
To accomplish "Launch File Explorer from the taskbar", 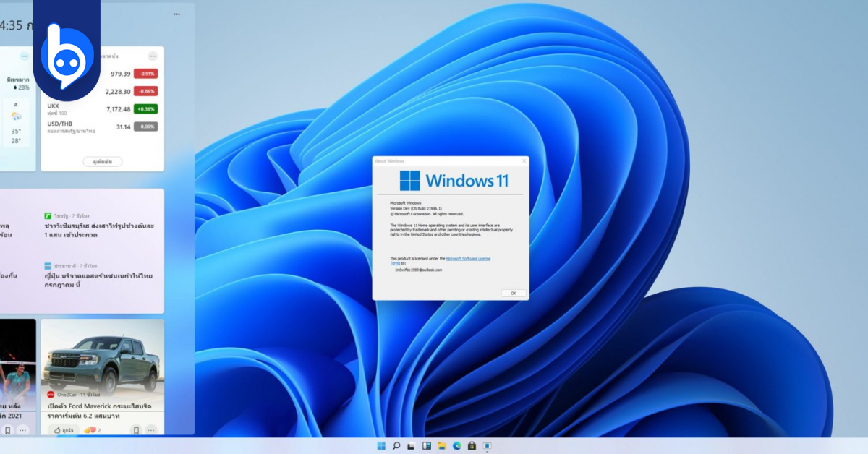I will coord(442,445).
